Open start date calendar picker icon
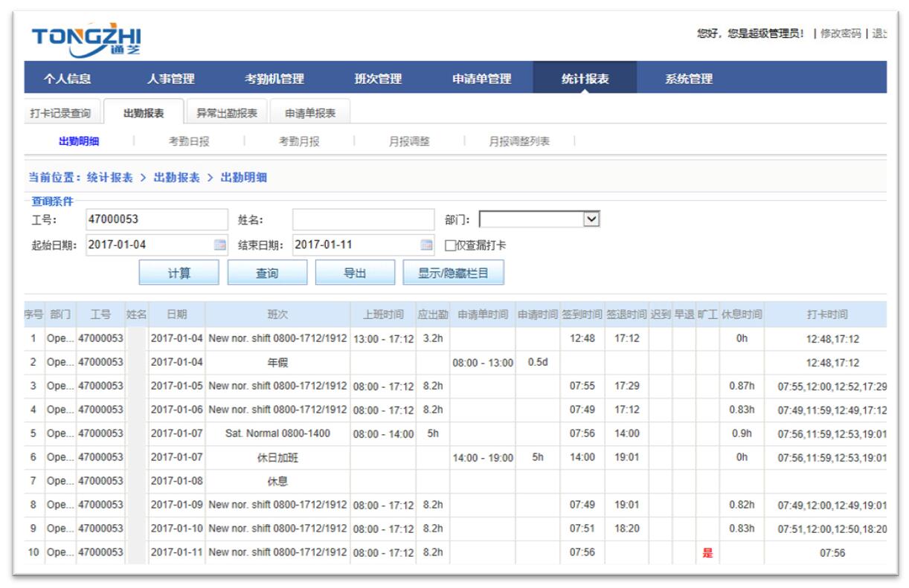909x588 pixels. (x=220, y=245)
